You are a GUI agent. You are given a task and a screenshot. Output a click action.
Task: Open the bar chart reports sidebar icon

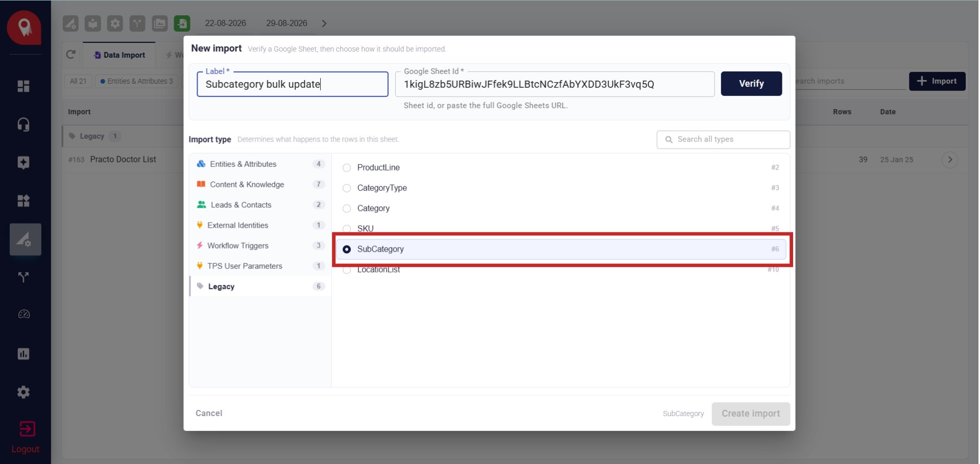(23, 354)
